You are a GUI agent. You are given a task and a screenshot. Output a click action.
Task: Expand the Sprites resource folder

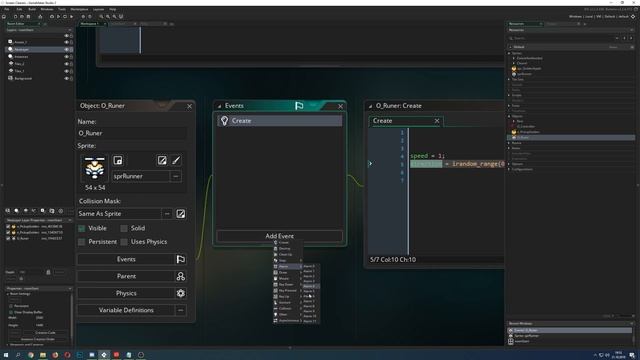509,53
